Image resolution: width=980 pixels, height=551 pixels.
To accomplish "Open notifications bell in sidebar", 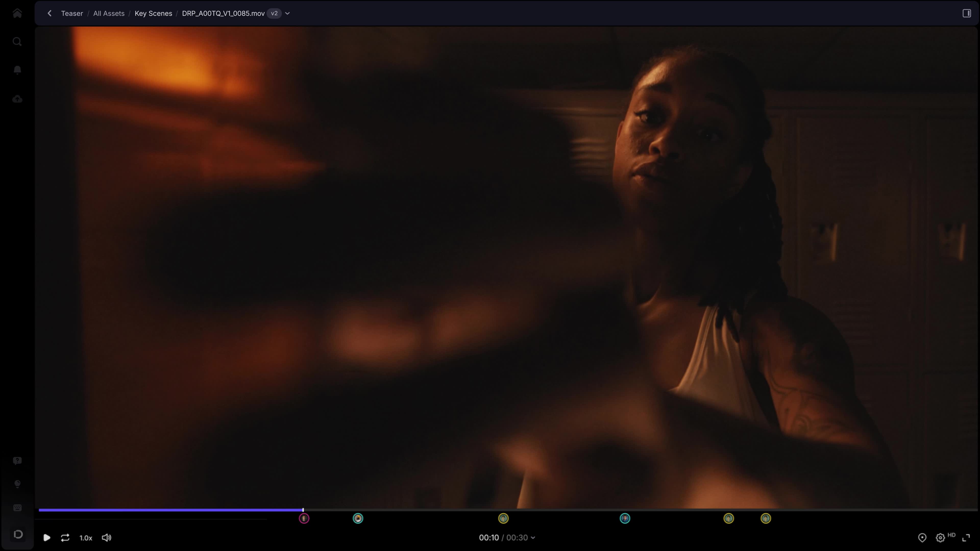I will tap(17, 70).
